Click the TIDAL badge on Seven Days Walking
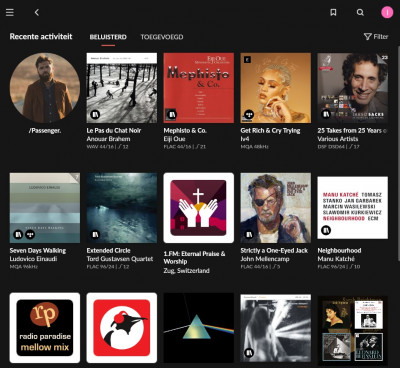Screen dimensions: 400x368 [30, 235]
